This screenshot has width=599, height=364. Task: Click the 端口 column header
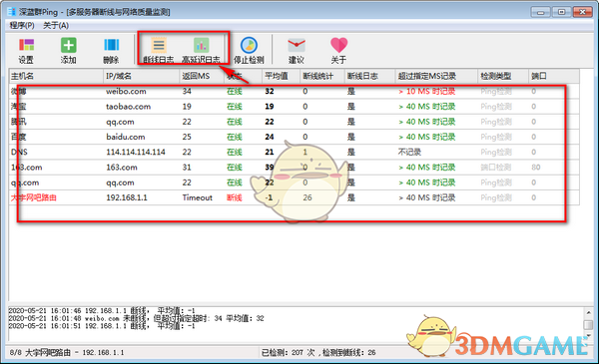click(x=554, y=76)
